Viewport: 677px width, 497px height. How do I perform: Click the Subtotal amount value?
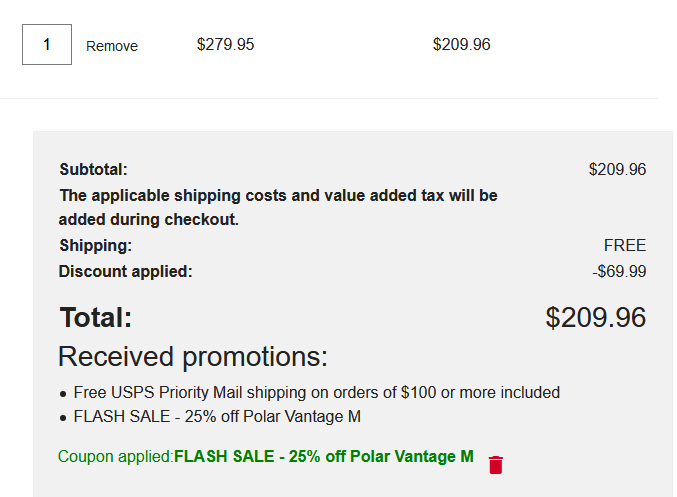click(617, 169)
